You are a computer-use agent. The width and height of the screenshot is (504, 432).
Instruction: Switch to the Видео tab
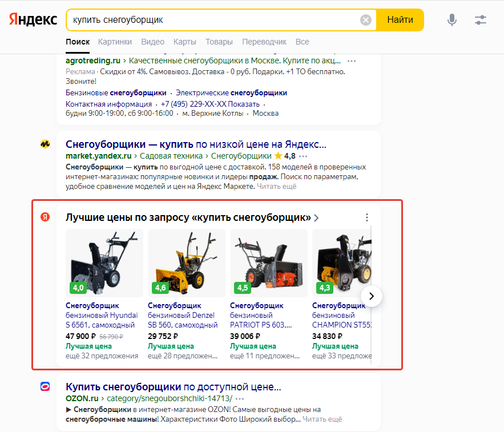point(152,42)
